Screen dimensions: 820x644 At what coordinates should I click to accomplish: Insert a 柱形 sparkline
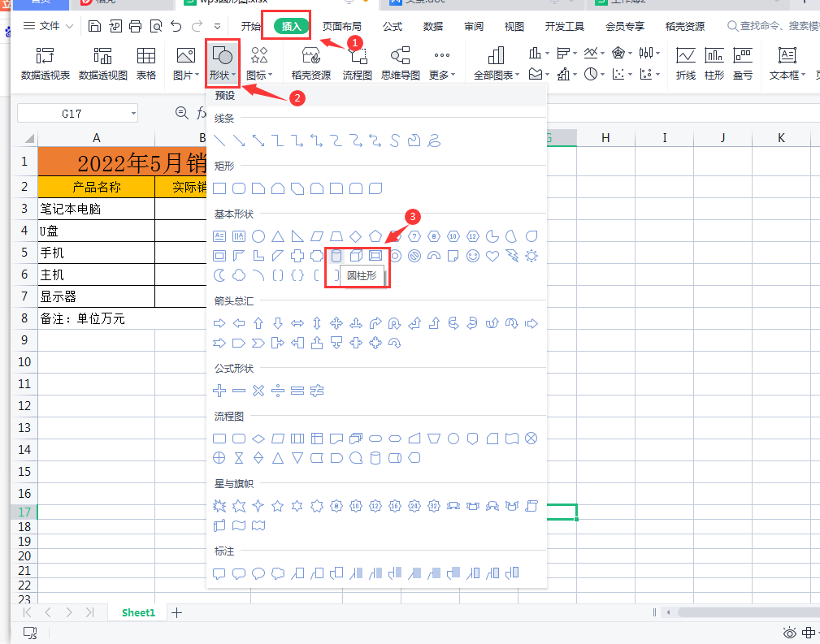(x=714, y=64)
